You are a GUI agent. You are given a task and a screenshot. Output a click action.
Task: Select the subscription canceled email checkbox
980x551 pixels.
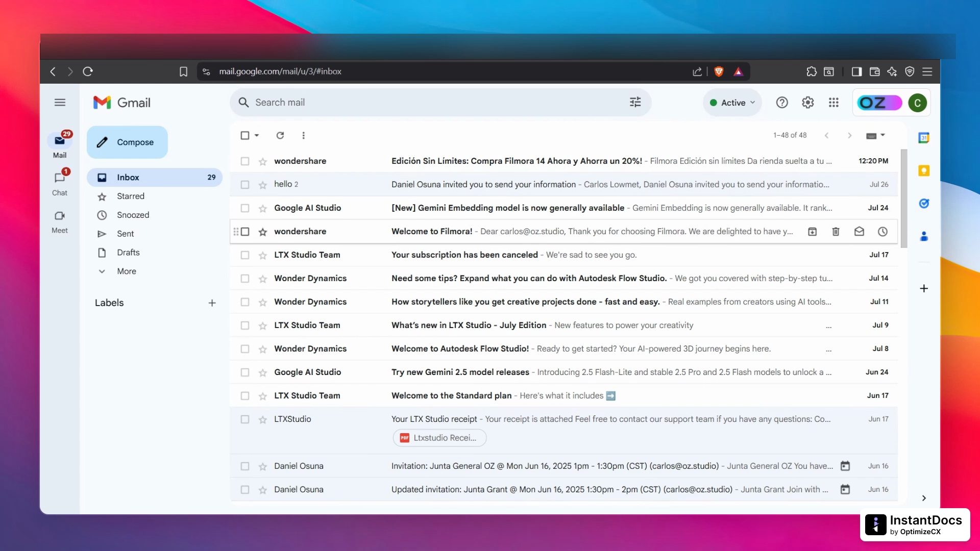[x=245, y=255]
